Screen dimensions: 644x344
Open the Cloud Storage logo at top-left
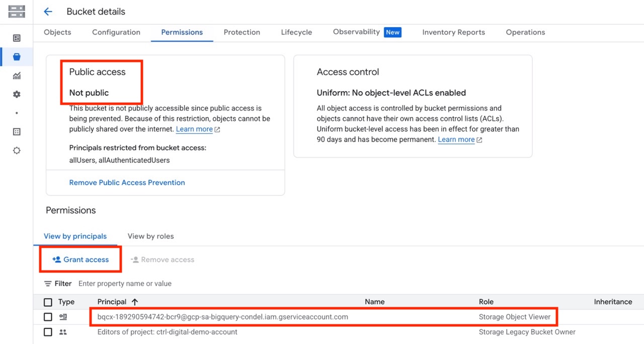pos(17,12)
